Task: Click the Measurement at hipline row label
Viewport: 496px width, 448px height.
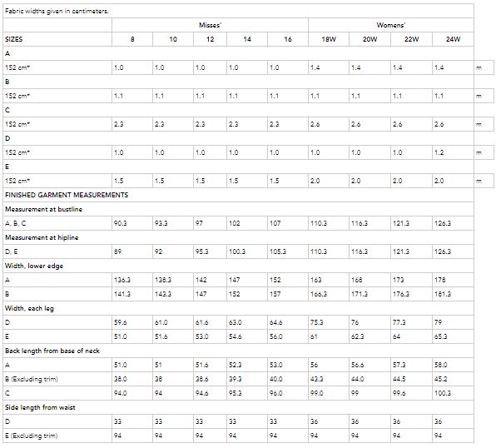Action: click(42, 237)
